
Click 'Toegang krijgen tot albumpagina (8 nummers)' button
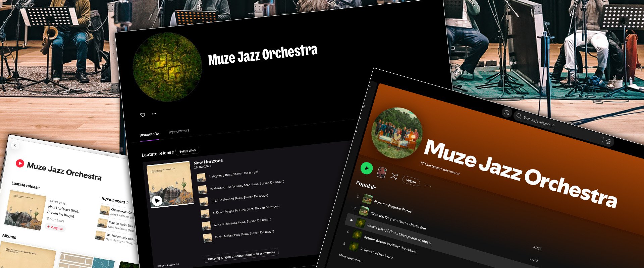[241, 256]
